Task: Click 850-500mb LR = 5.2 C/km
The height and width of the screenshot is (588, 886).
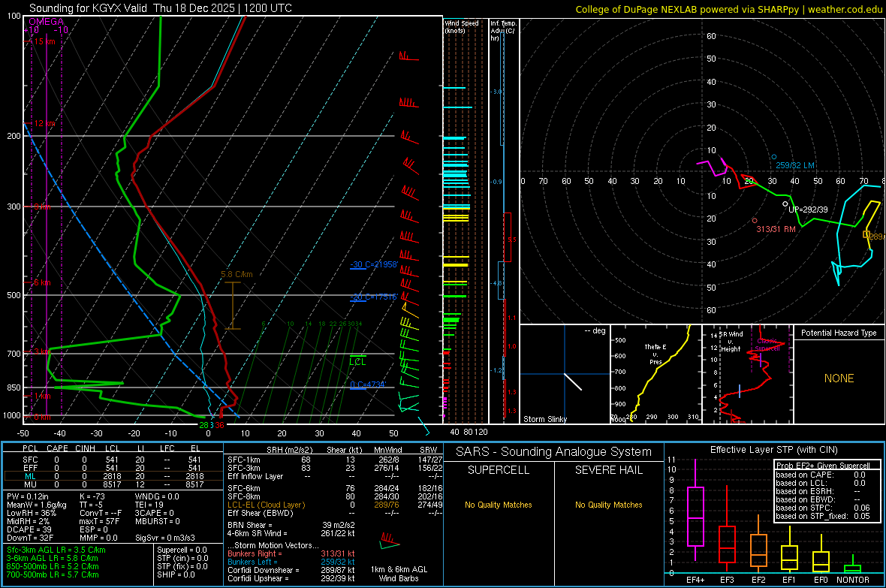Action: [x=53, y=566]
